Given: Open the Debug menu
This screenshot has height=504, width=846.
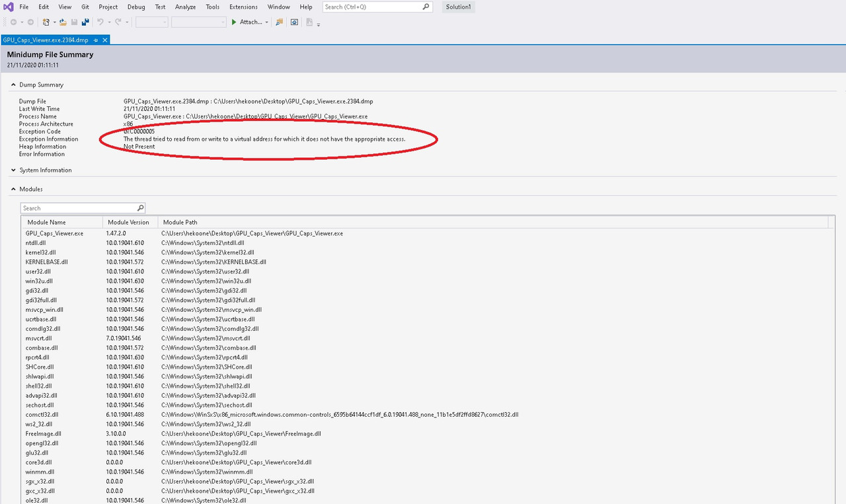Looking at the screenshot, I should (136, 7).
